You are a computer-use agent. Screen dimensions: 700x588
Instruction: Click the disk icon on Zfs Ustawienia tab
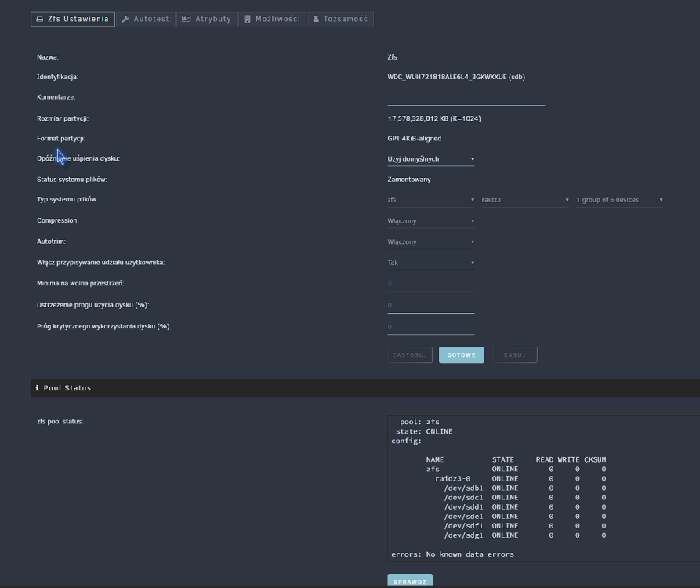[40, 19]
